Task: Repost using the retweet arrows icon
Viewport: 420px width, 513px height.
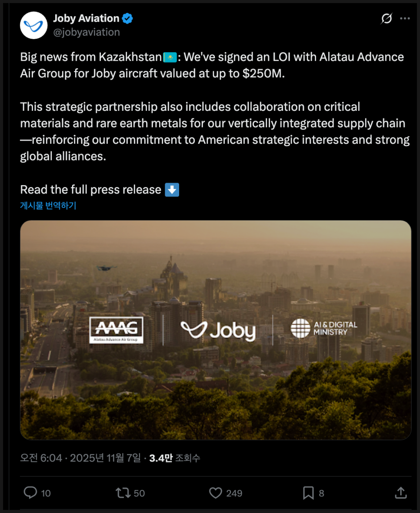Action: coord(123,493)
